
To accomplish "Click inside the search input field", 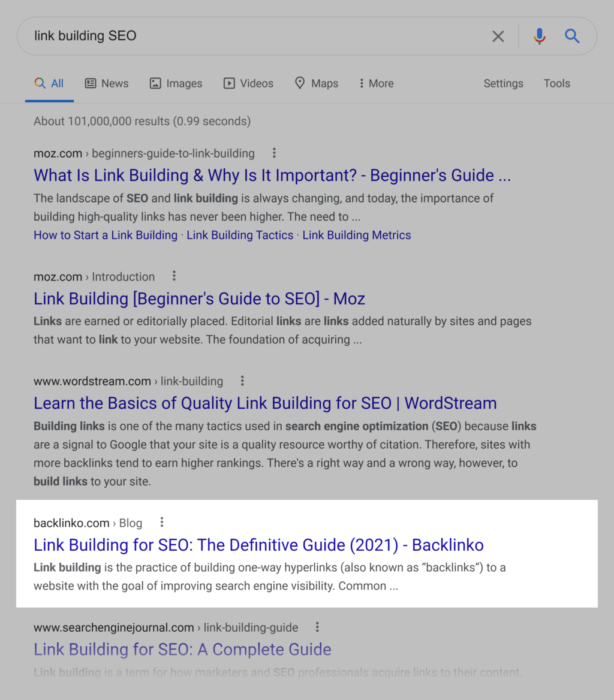I will tap(240, 36).
